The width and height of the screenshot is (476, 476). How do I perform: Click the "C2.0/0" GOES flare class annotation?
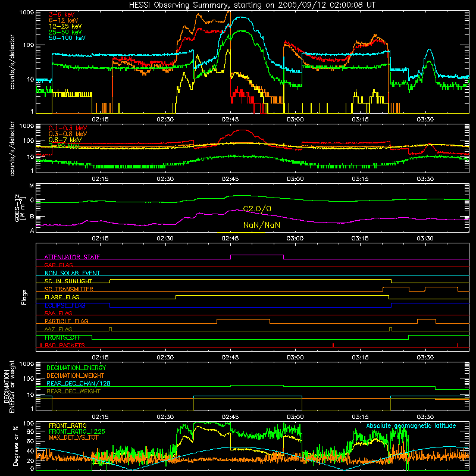tap(257, 209)
